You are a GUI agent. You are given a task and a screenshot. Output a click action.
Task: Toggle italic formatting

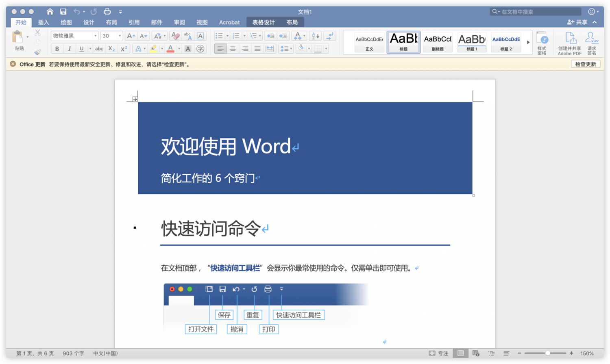[x=69, y=49]
